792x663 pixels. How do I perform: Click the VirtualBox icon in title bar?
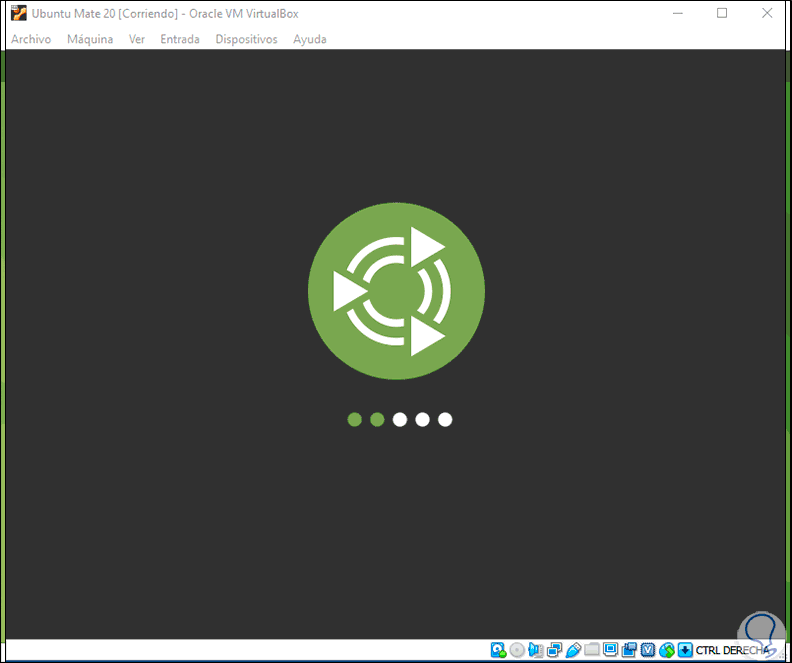(19, 14)
